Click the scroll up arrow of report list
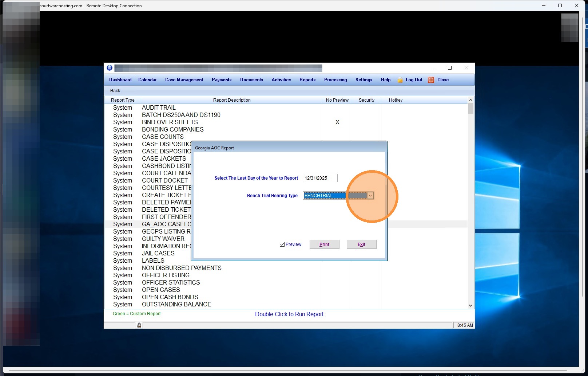 (x=470, y=100)
